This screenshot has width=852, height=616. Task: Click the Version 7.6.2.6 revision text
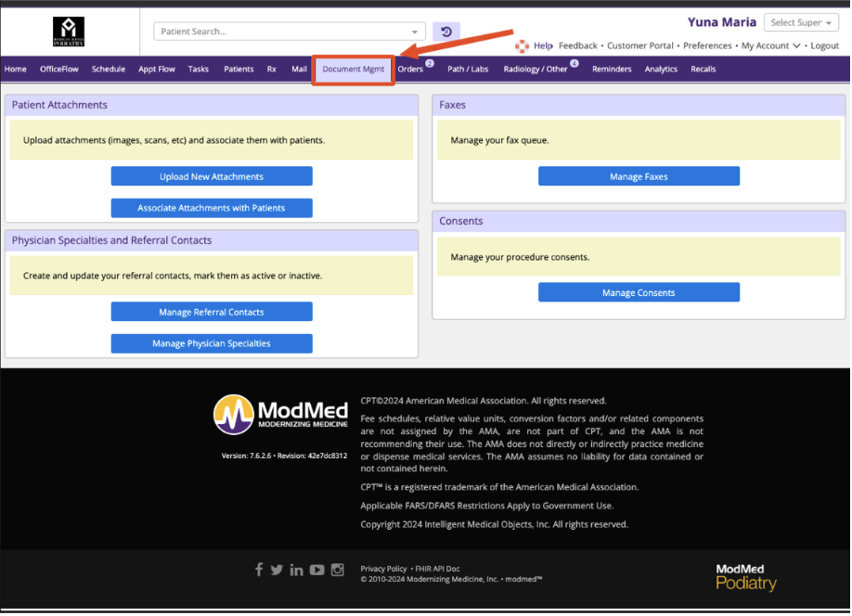coord(284,456)
